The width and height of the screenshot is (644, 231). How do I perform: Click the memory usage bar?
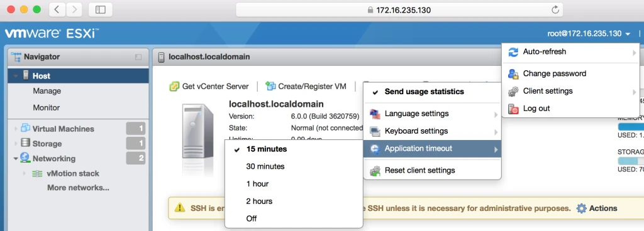tap(630, 127)
